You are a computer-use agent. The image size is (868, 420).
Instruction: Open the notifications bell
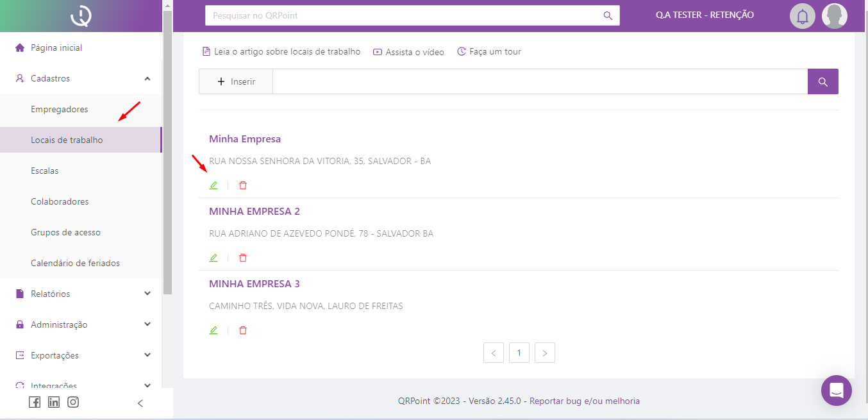click(x=802, y=16)
